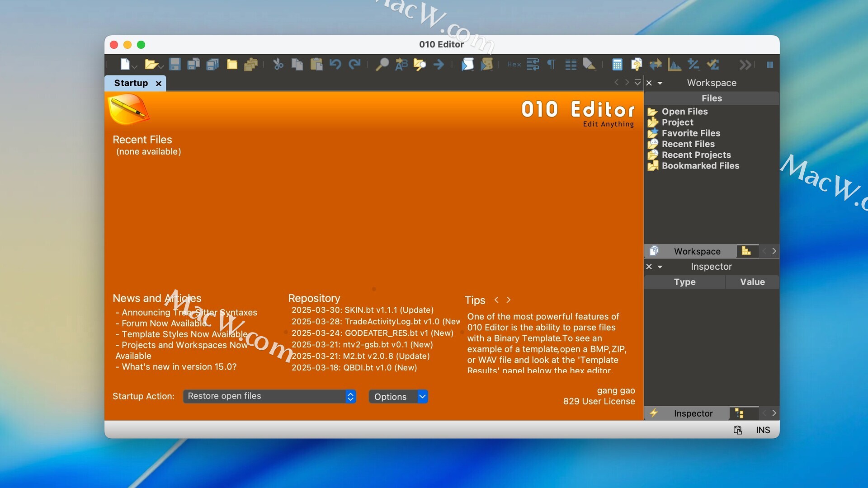Expand the Open File dropdown arrow
This screenshot has width=868, height=488.
click(161, 67)
